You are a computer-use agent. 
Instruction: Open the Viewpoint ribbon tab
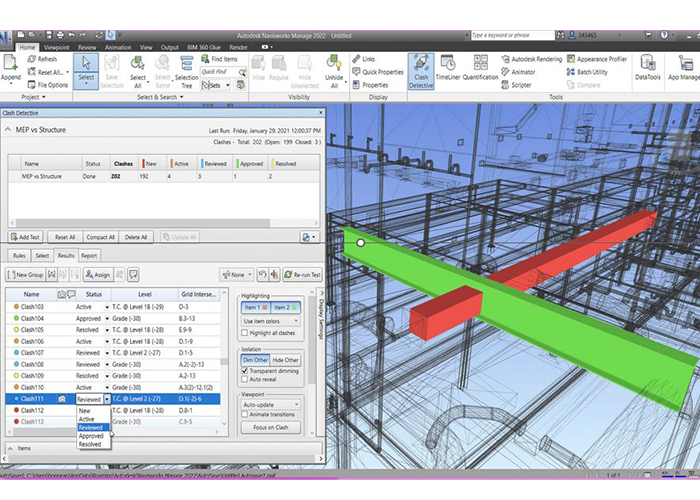(x=56, y=47)
